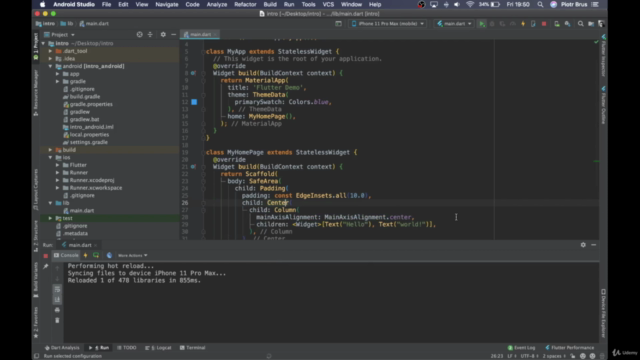The height and width of the screenshot is (360, 640).
Task: Open DevTools blue icon in Run panel
Action: coord(109,255)
